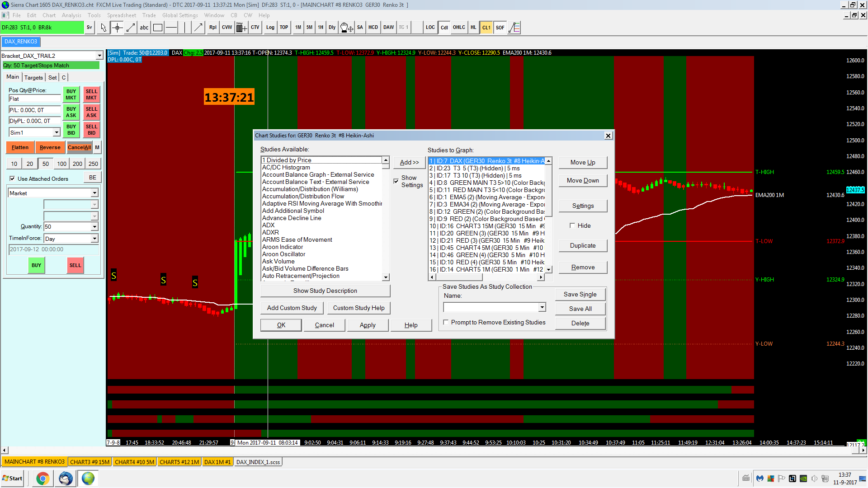Switch to CHART3 #9 15M tab
Screen dimensions: 868x488
coord(90,462)
